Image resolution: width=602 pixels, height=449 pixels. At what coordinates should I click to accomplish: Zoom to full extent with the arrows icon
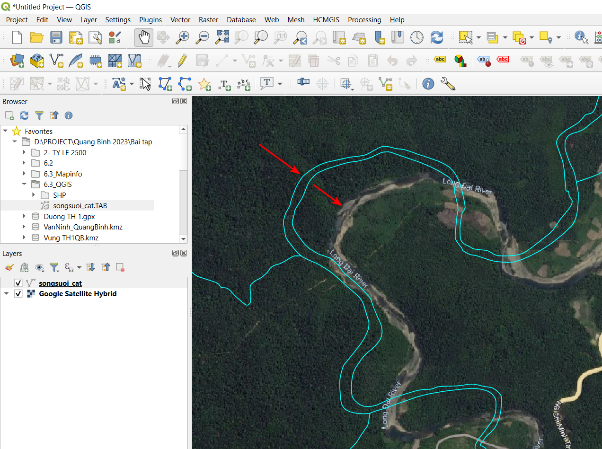coord(222,37)
